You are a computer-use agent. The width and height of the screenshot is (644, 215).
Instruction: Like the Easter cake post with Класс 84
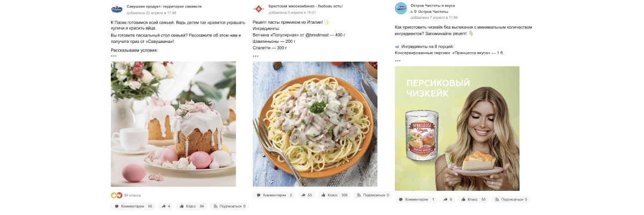click(192, 206)
